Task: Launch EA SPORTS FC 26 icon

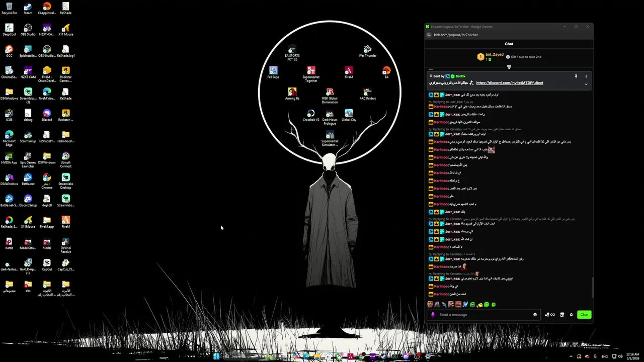Action: click(292, 53)
